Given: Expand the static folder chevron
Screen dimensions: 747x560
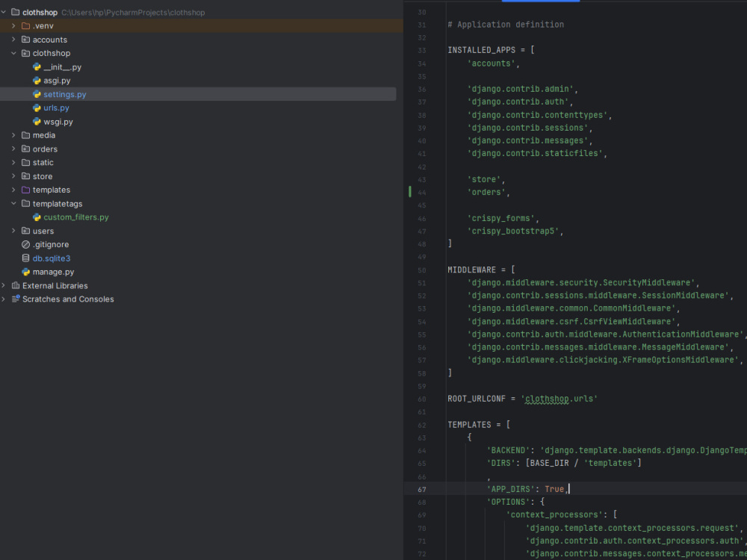Looking at the screenshot, I should (x=13, y=162).
